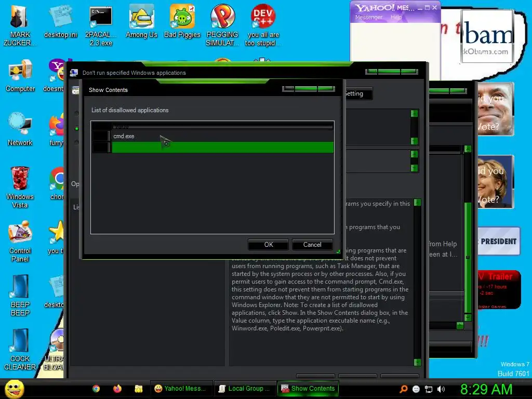Select the Control Panel desktop icon

(20, 241)
